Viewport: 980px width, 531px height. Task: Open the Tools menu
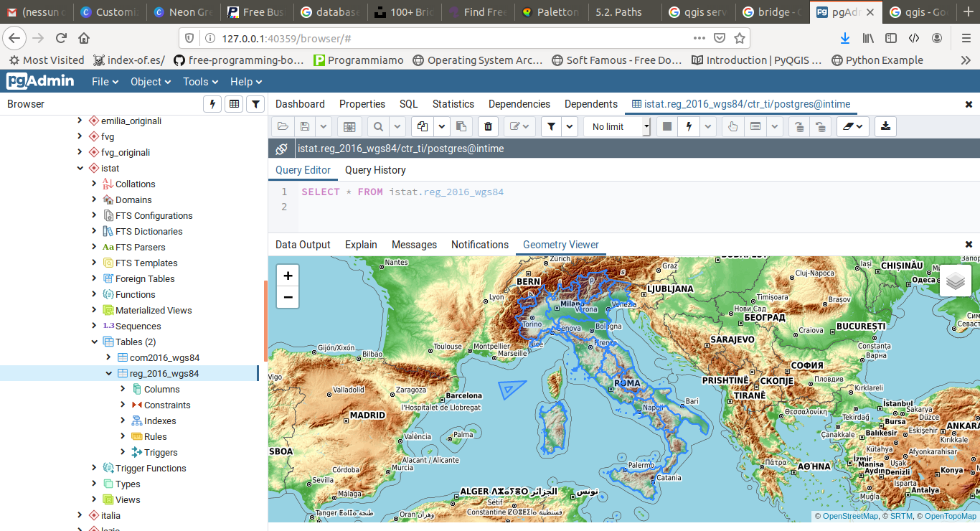[x=200, y=82]
